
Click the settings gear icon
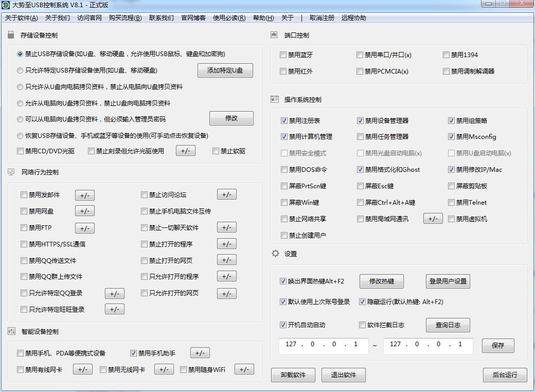(x=275, y=254)
